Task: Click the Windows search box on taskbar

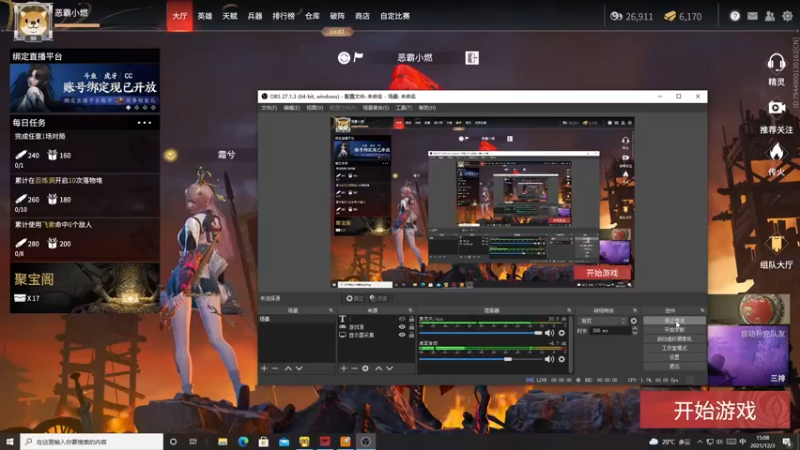Action: click(92, 441)
